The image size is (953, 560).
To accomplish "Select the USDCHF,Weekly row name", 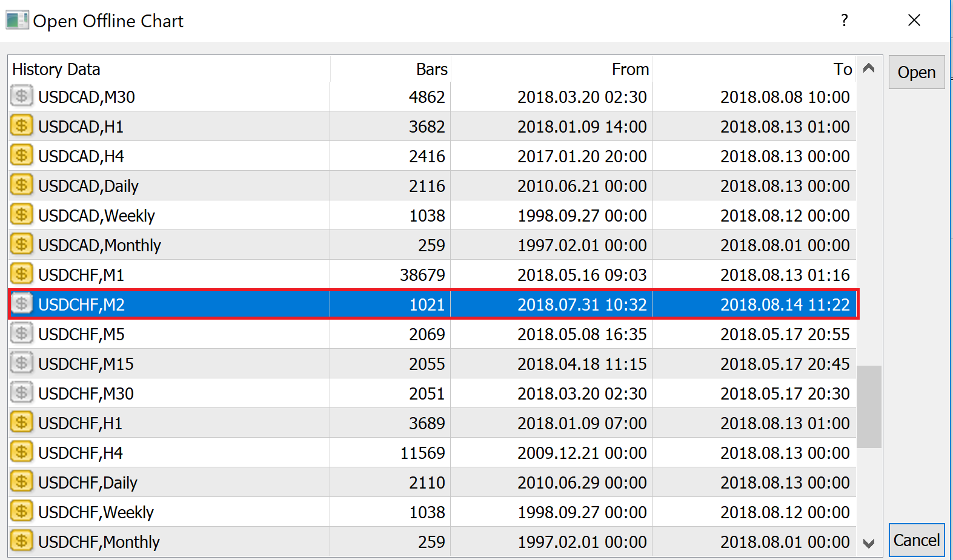I will (96, 512).
